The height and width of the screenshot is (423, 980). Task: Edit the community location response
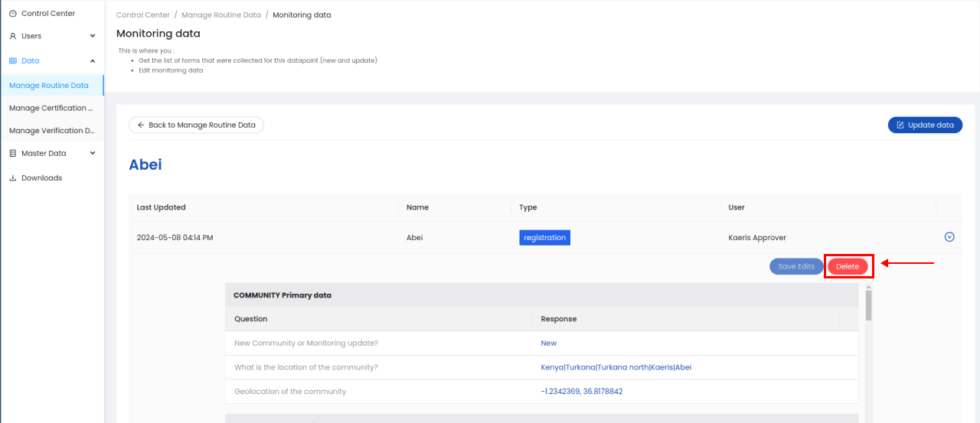pyautogui.click(x=616, y=367)
